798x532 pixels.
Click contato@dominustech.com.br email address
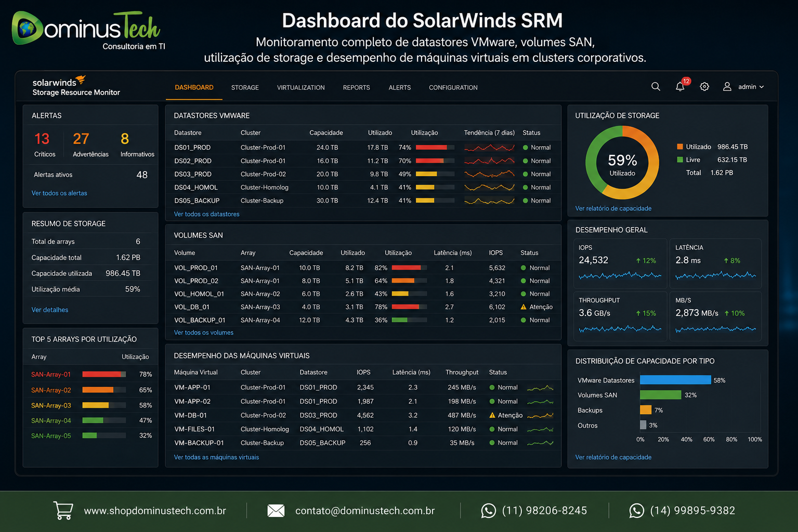(365, 511)
